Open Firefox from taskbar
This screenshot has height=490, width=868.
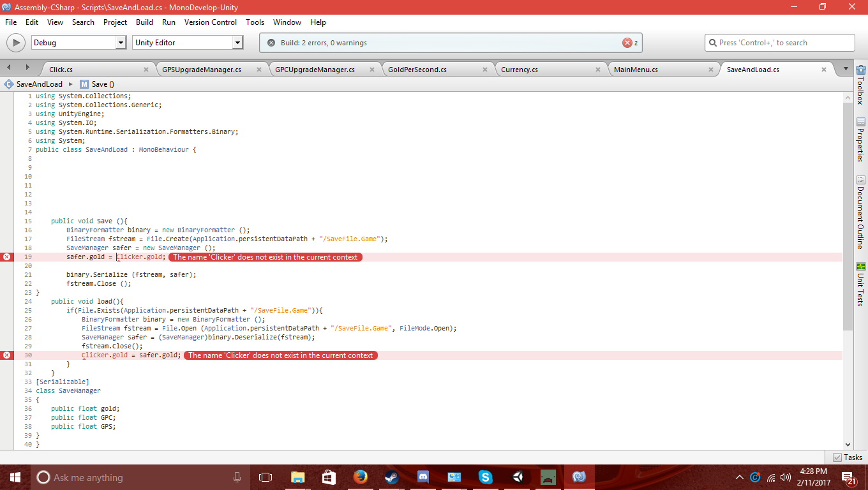coord(360,477)
